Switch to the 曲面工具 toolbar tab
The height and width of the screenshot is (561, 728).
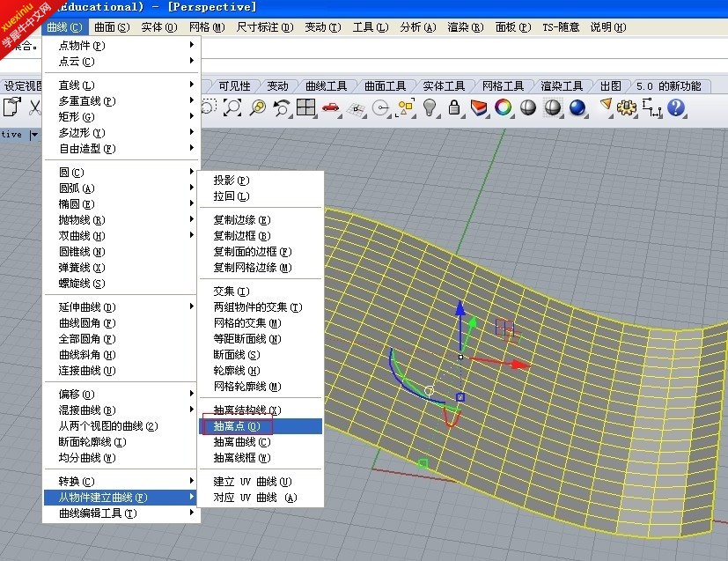pos(385,86)
